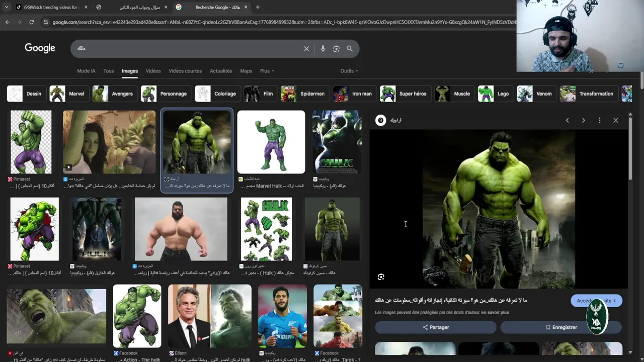Open the HULK movie poster thumbnail
Viewport: 644px width, 362px height.
(337, 142)
